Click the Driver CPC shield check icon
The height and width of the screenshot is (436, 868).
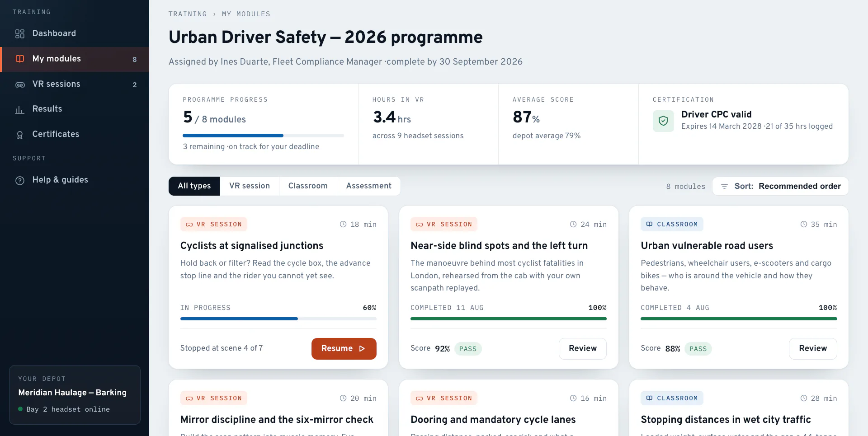663,121
